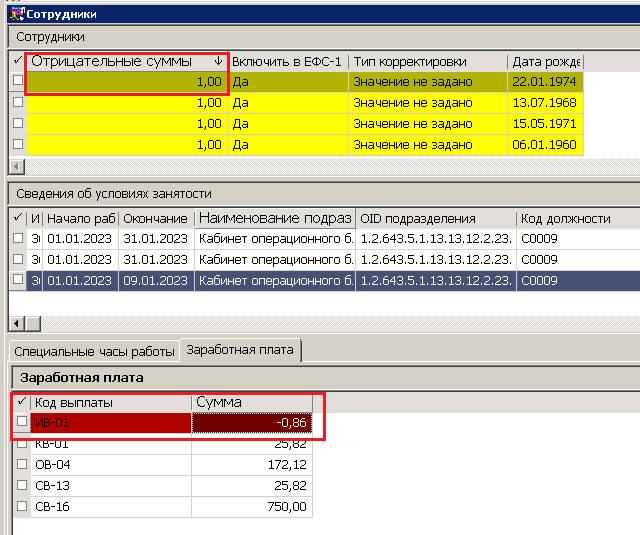Viewport: 640px width, 535px height.
Task: Open the Заработная плата tab
Action: [240, 350]
